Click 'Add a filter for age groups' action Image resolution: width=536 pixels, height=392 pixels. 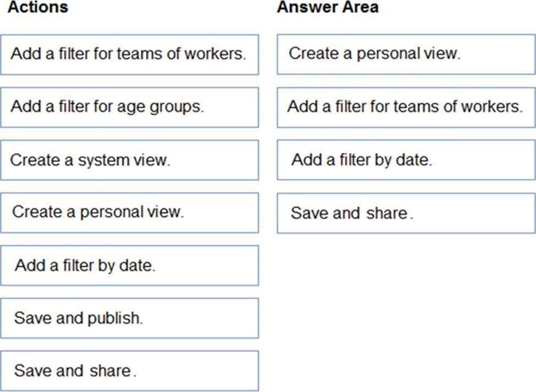tap(129, 108)
